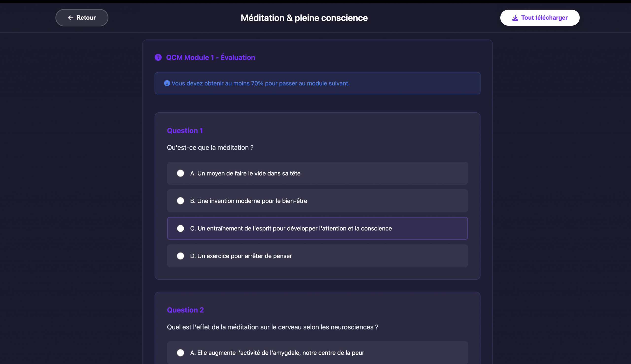631x364 pixels.
Task: Click the Tout télécharger button
Action: 540,17
